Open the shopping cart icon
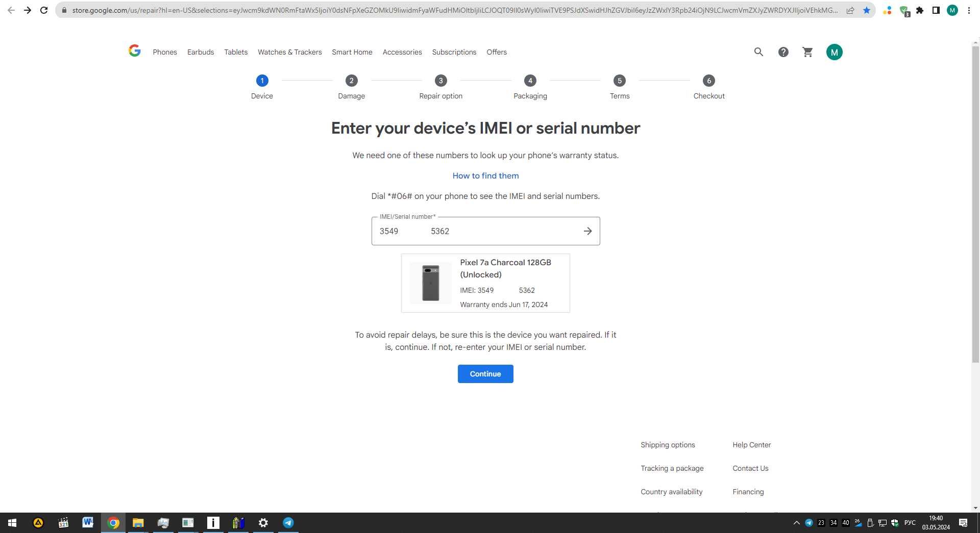Screen dimensions: 980x533 point(807,52)
